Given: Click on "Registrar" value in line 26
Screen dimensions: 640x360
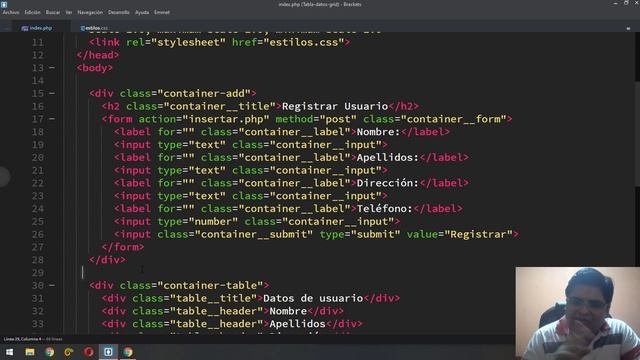Looking at the screenshot, I should pyautogui.click(x=478, y=234).
